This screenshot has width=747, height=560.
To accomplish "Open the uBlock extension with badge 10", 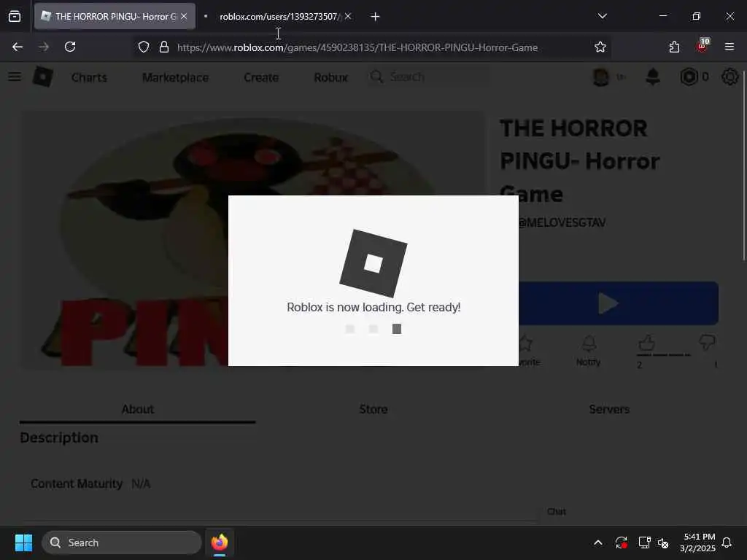I will [x=703, y=46].
